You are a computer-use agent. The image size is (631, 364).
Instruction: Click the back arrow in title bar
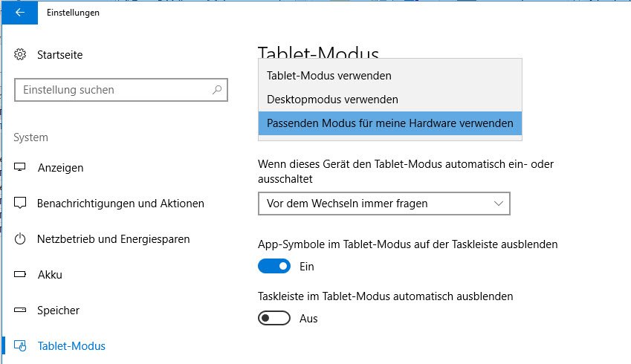pos(19,13)
